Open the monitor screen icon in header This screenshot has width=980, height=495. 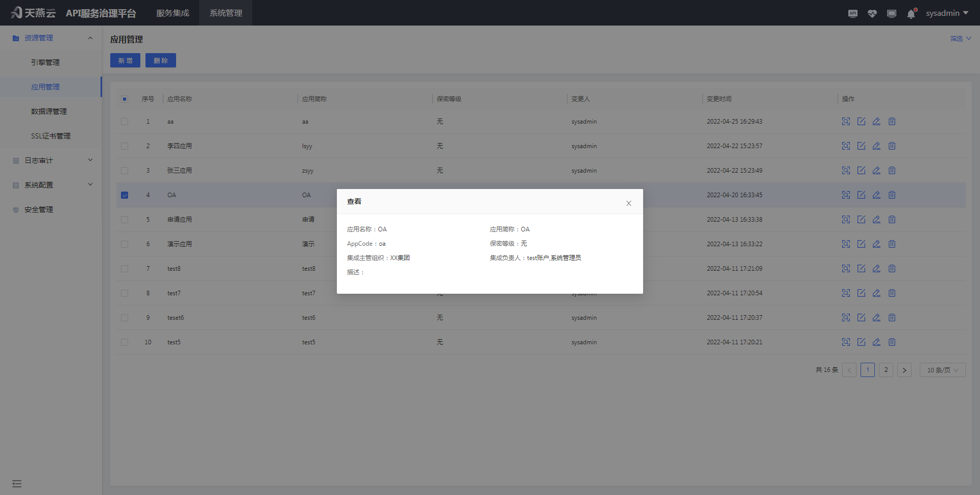[x=892, y=13]
